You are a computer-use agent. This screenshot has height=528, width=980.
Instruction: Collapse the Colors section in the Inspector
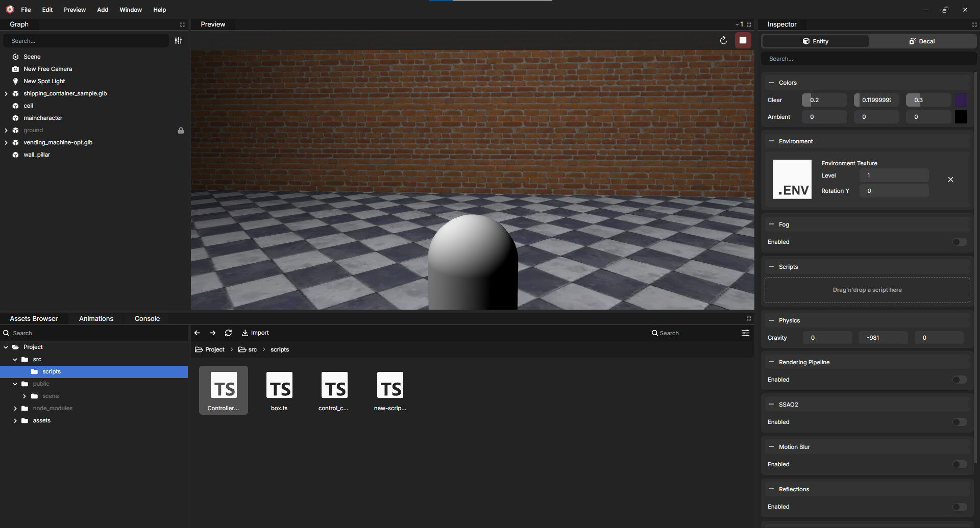pos(772,83)
